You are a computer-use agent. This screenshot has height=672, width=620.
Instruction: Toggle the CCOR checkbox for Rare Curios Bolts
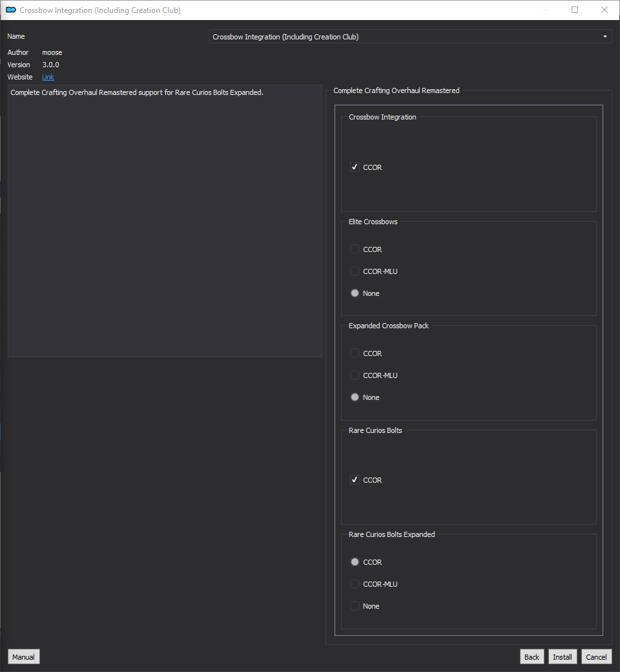coord(355,480)
